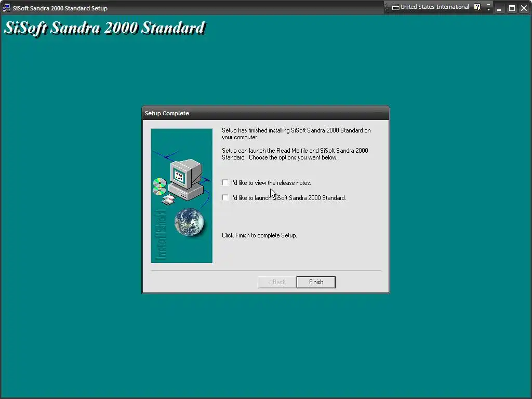The height and width of the screenshot is (399, 532).
Task: Click the SiSoft Sandra 2000 Standard heading
Action: [104, 28]
